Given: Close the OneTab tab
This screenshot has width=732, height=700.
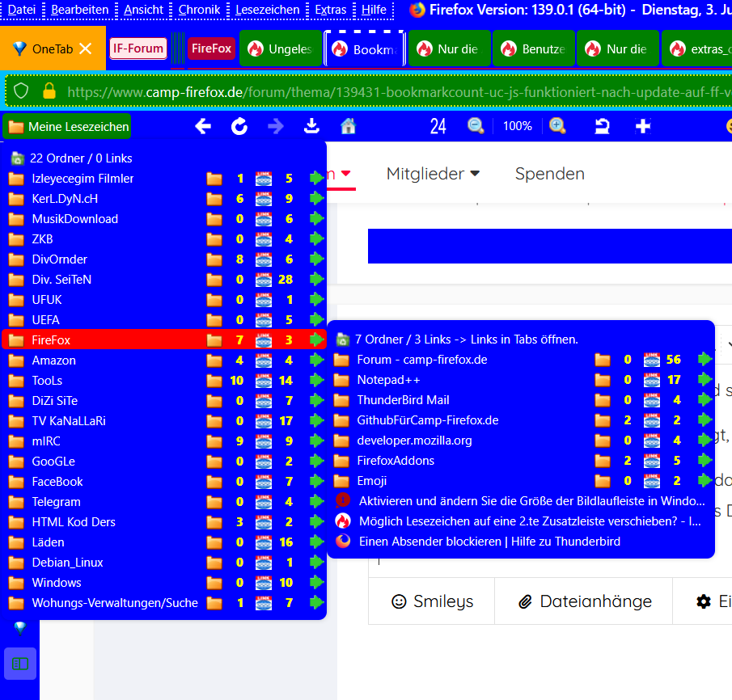Looking at the screenshot, I should pos(86,48).
